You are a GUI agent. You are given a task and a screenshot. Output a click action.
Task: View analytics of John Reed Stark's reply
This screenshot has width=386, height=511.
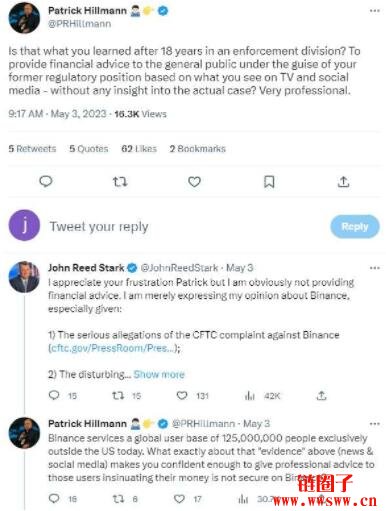coord(250,396)
